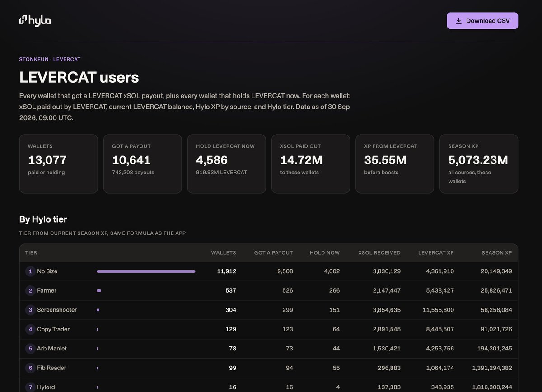Viewport: 542px width, 392px height.
Task: Click the XP From LEVERCAT 35.55M value
Action: point(385,160)
